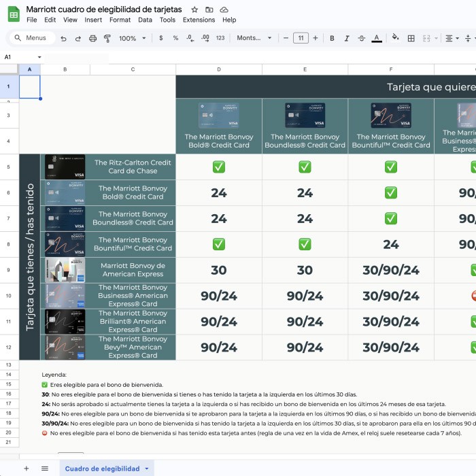The width and height of the screenshot is (476, 476).
Task: Click the Name box showing A1
Action: click(19, 57)
